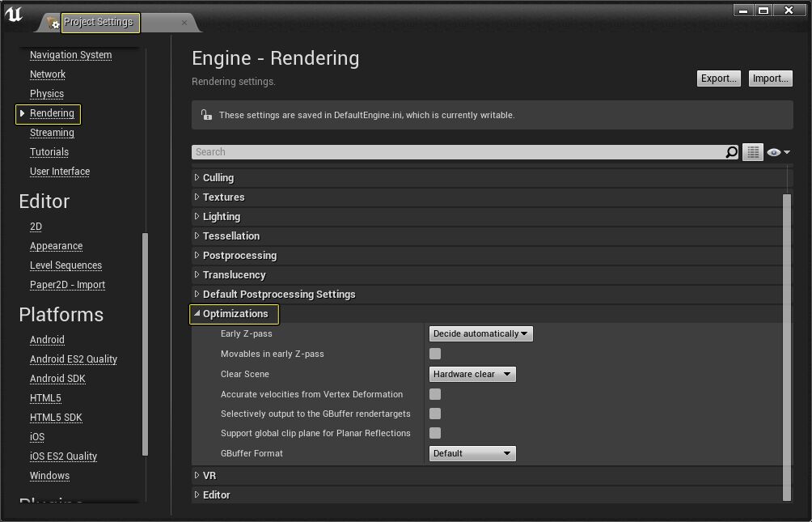This screenshot has height=522, width=812.
Task: Click the Unreal Engine logo
Action: [x=13, y=14]
